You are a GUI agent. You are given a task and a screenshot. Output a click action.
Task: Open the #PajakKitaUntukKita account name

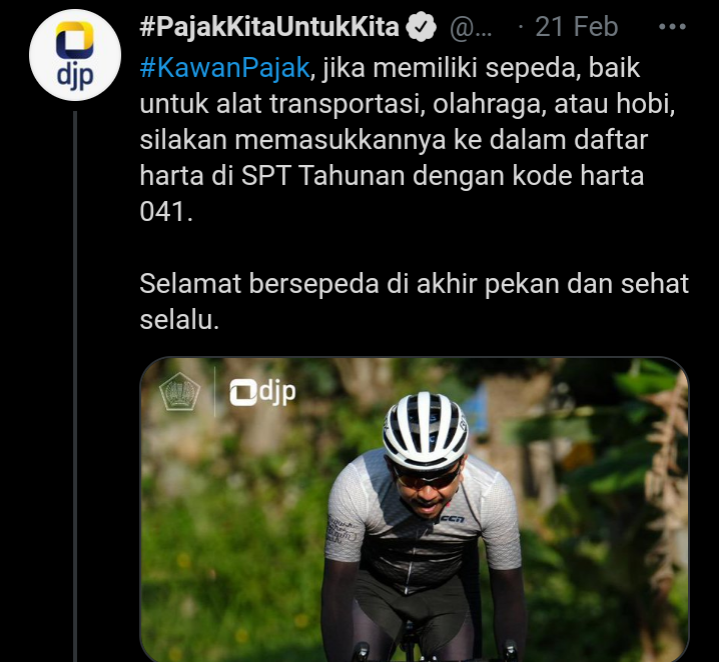pyautogui.click(x=270, y=27)
